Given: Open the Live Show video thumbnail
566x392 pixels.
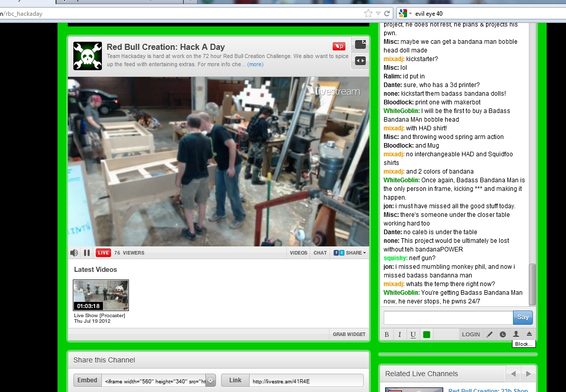Looking at the screenshot, I should pyautogui.click(x=101, y=295).
